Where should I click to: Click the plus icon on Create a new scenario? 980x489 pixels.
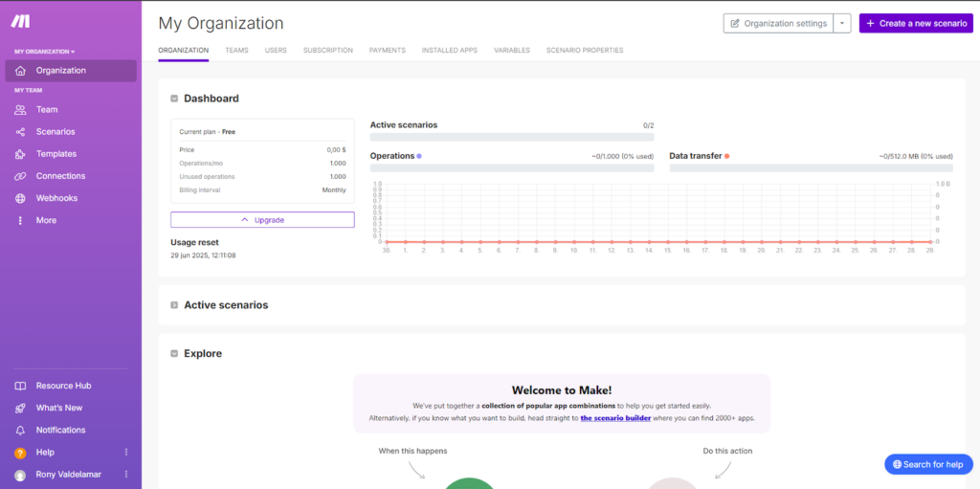870,23
